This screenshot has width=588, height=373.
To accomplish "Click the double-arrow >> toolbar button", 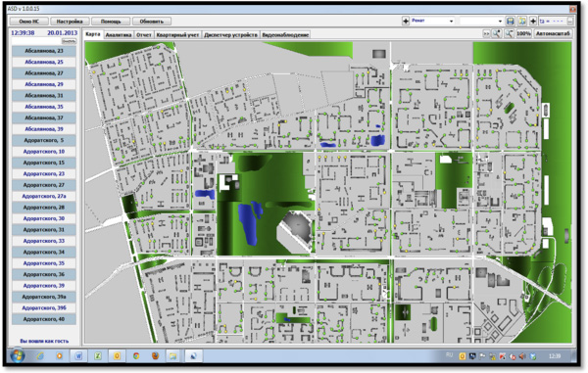I will point(486,33).
